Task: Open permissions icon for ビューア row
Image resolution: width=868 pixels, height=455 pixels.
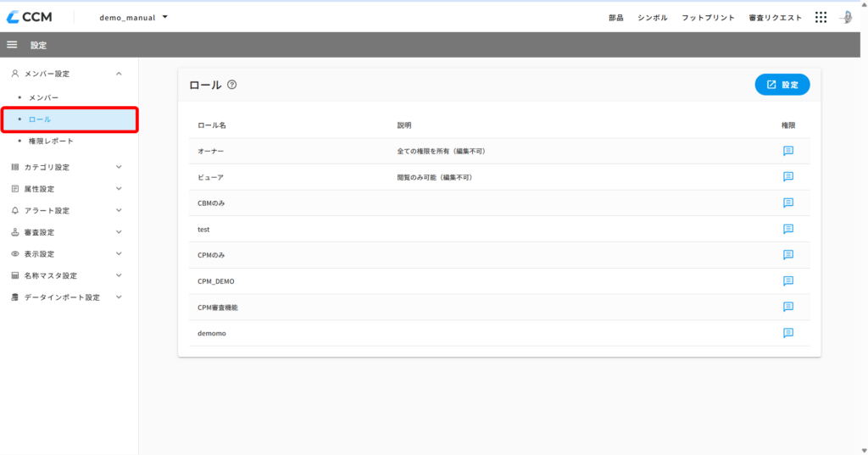Action: tap(788, 176)
